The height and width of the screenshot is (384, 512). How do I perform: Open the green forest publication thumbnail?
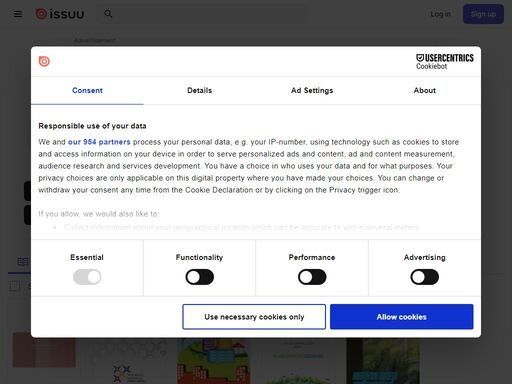(x=383, y=361)
